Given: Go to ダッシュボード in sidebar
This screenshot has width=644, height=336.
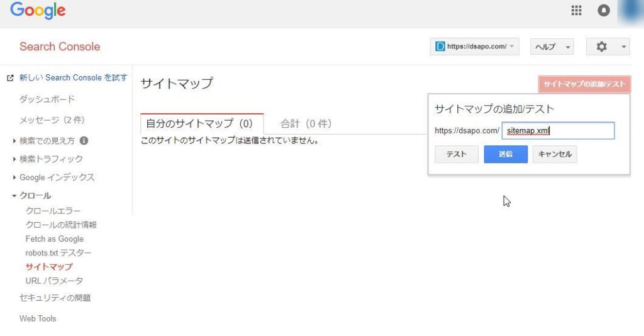Looking at the screenshot, I should click(47, 99).
